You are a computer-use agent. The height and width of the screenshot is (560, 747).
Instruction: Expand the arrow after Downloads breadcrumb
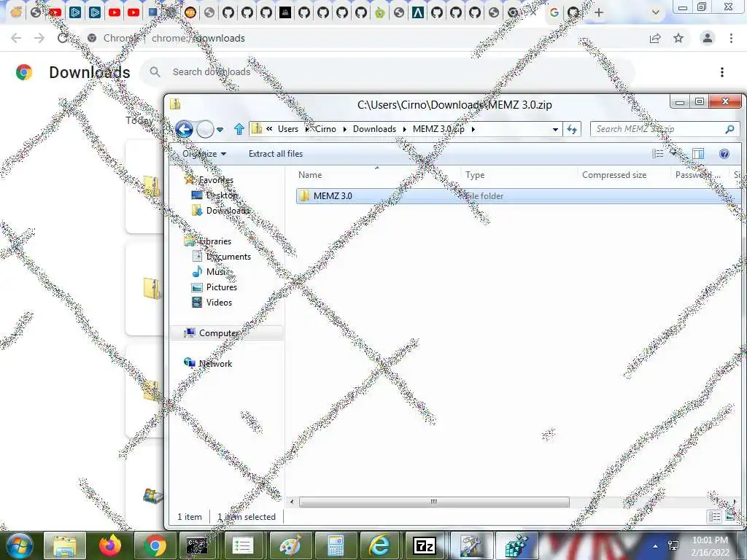pyautogui.click(x=404, y=129)
